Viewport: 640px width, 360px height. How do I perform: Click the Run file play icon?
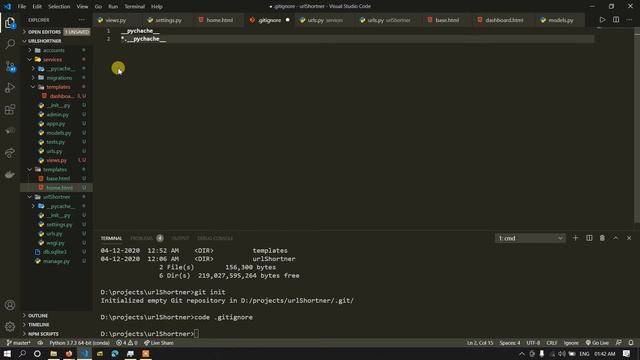[602, 20]
